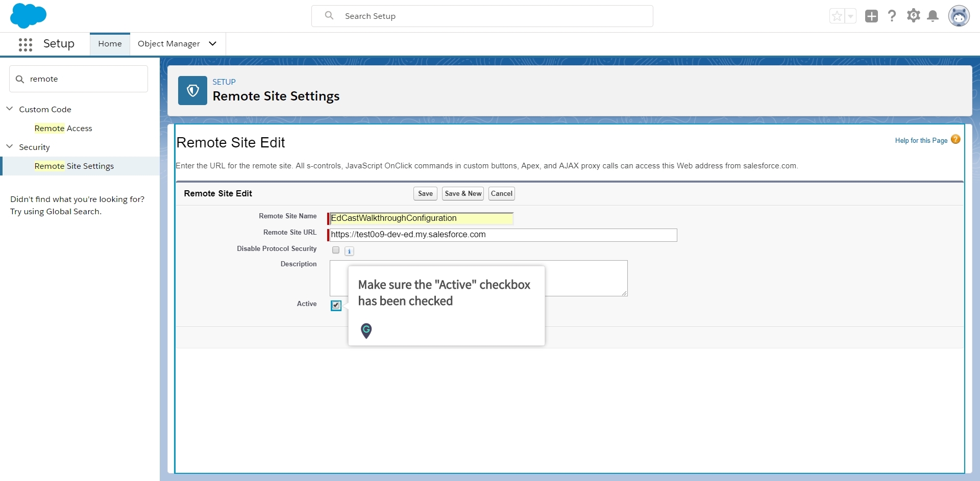The image size is (980, 481).
Task: Click the Remote Site Settings shield icon
Action: [192, 90]
